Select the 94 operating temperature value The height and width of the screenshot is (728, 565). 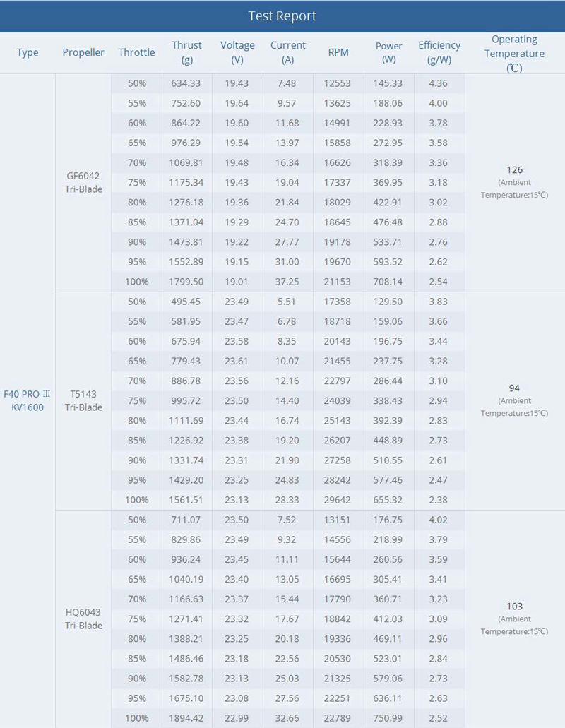point(515,388)
